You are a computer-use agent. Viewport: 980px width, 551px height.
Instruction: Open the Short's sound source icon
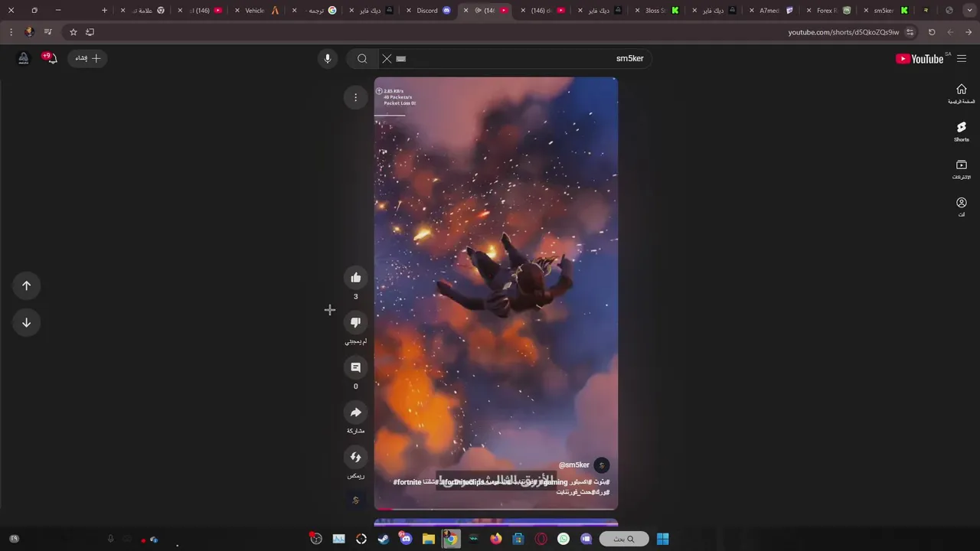coord(355,500)
